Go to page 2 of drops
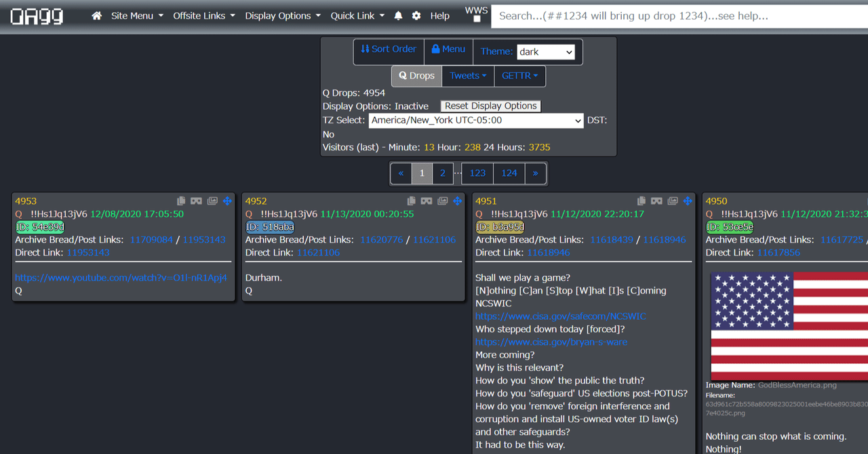The image size is (868, 454). [x=443, y=173]
